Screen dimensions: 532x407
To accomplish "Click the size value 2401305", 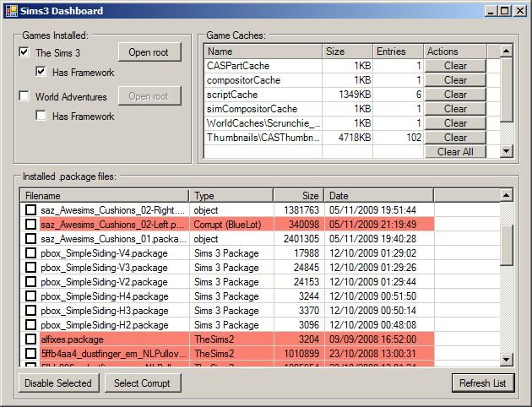I will pos(301,239).
